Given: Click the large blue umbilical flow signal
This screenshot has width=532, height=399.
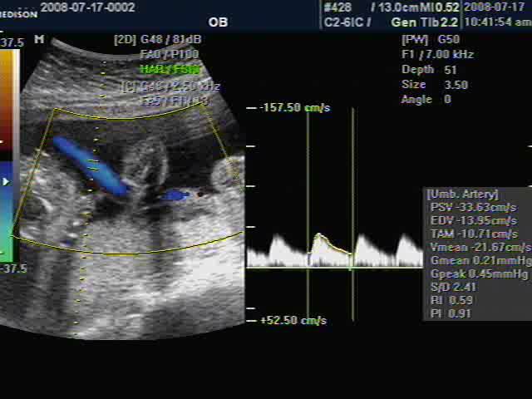Looking at the screenshot, I should pyautogui.click(x=91, y=166).
